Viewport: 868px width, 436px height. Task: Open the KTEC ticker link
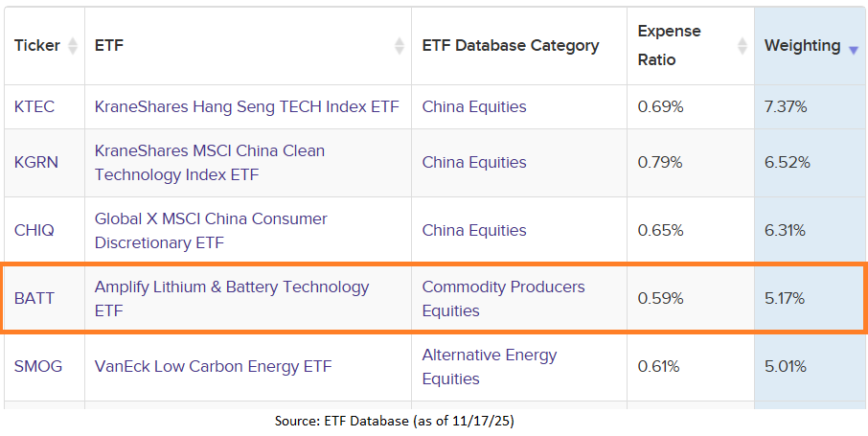click(34, 106)
